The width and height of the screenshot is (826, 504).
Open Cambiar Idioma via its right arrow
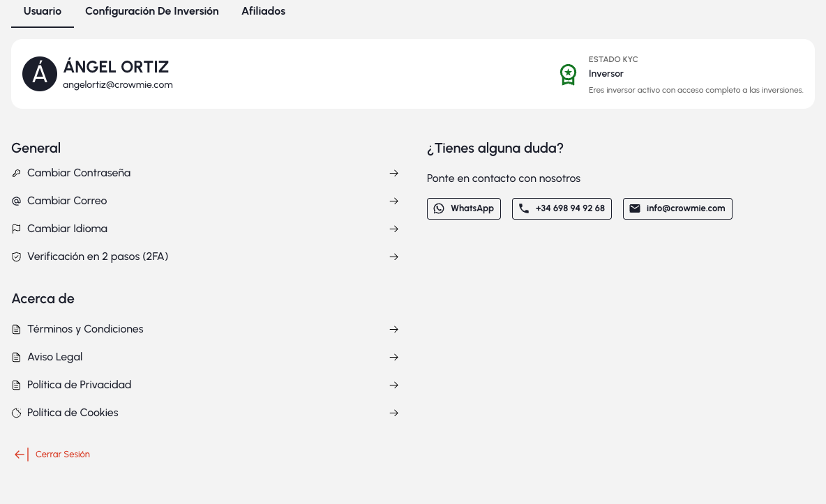point(394,229)
